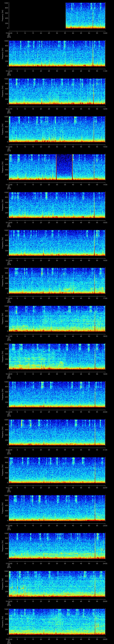Click the spectrogram plot starting at 15:10:00
The image size is (114, 644).
coord(57,53)
